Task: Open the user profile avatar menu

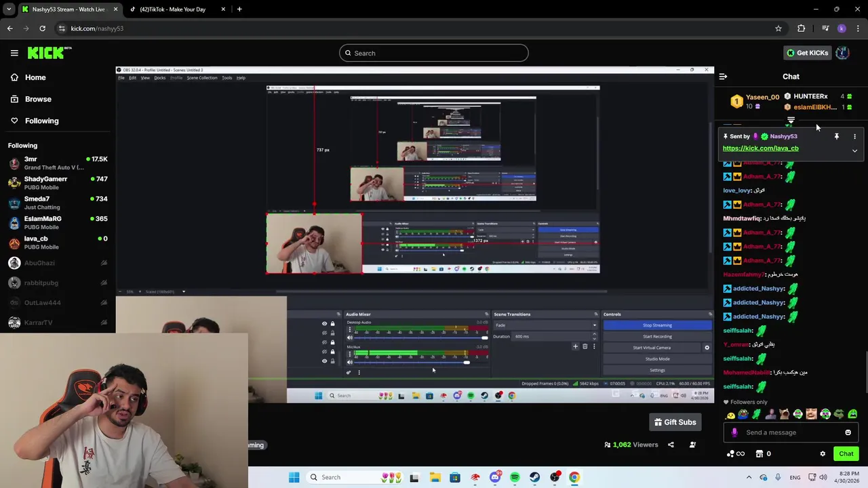Action: click(842, 53)
